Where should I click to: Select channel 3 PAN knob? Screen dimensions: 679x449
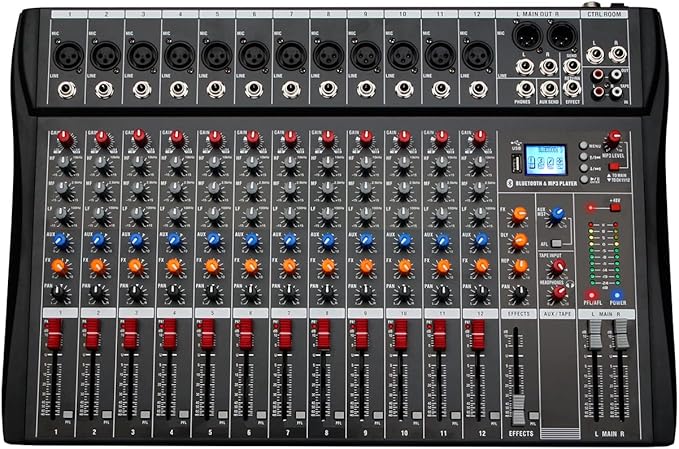[x=139, y=291]
